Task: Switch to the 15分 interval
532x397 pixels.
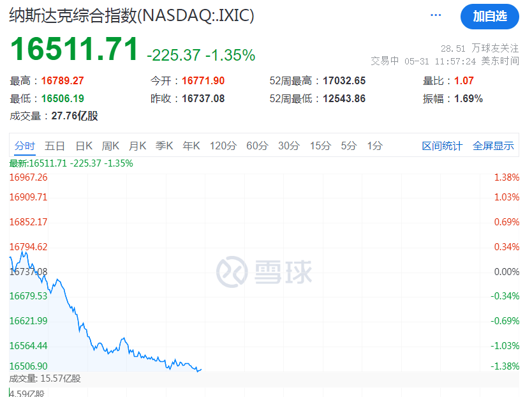Action: click(x=320, y=146)
